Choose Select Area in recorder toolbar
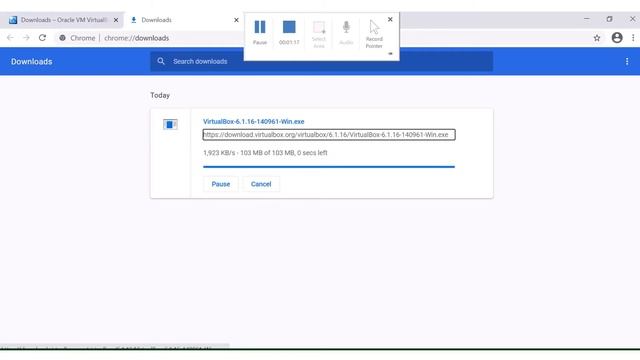 (319, 34)
